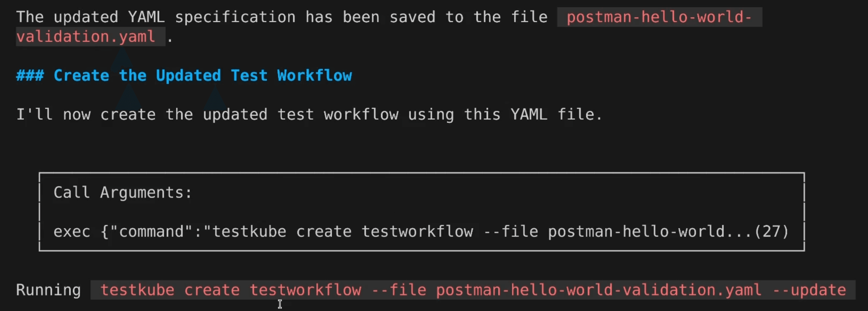Click the word 'Workflow' in the blue heading
868x311 pixels.
coord(314,76)
